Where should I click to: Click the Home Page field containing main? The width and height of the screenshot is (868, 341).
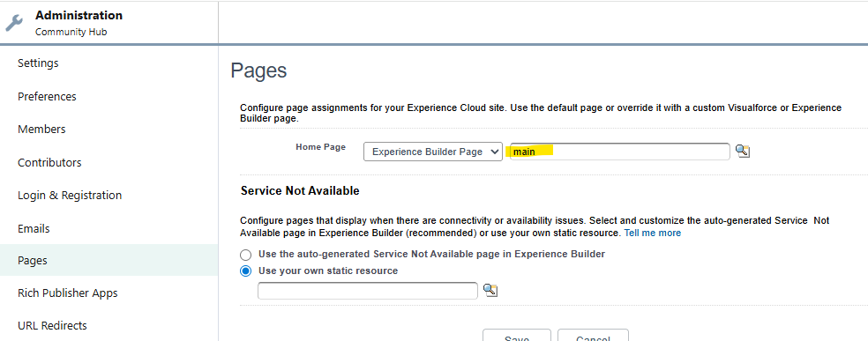coord(619,152)
